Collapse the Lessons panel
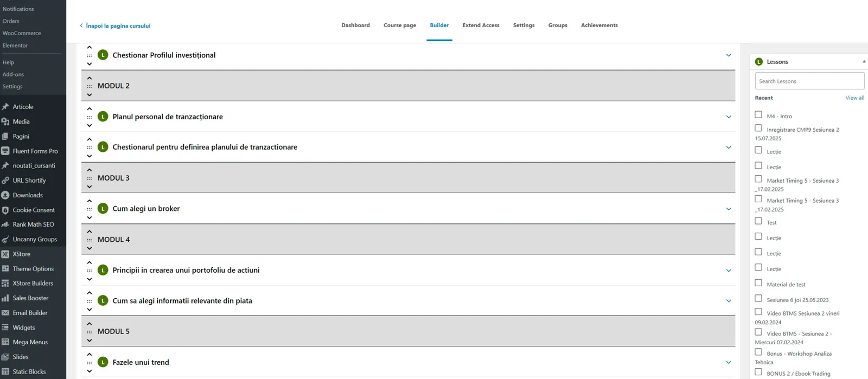The width and height of the screenshot is (868, 379). tap(864, 62)
